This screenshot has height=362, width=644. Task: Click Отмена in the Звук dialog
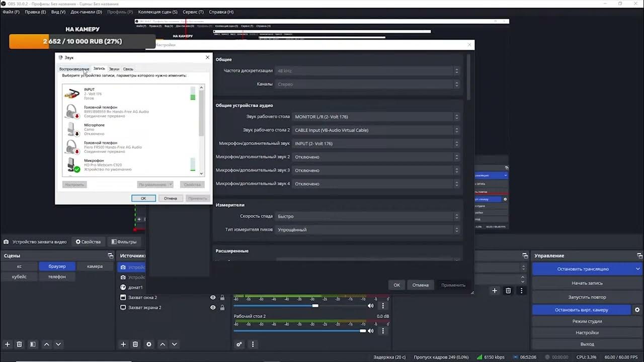[171, 199]
